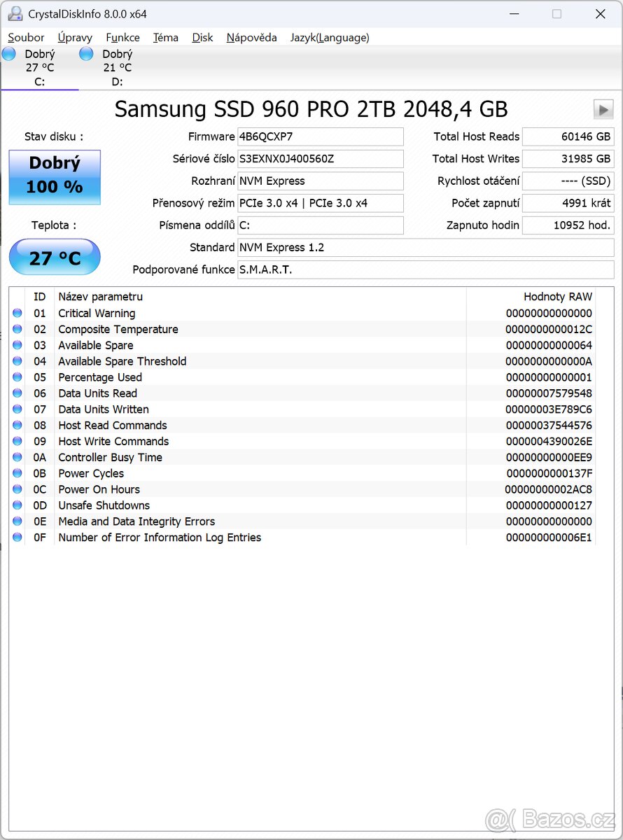Click the Zapnuto hodin value 10952 hod.
The width and height of the screenshot is (623, 840).
pyautogui.click(x=568, y=225)
